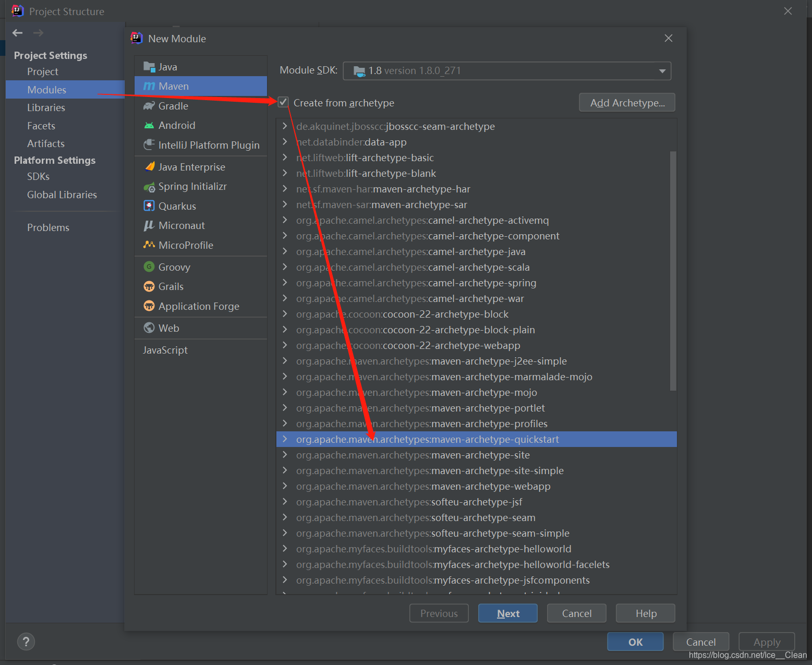Open Global Libraries settings
Image resolution: width=812 pixels, height=665 pixels.
point(62,195)
